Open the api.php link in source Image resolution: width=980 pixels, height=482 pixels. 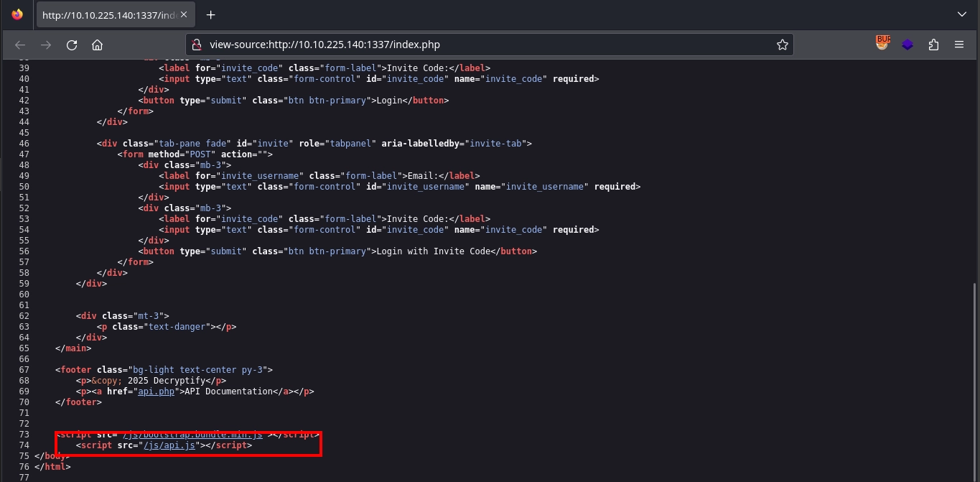coord(164,391)
